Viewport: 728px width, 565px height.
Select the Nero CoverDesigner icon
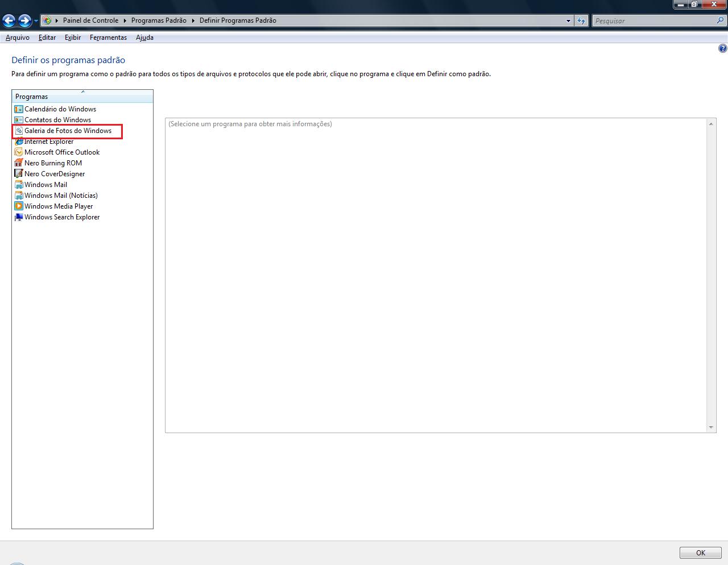(19, 174)
